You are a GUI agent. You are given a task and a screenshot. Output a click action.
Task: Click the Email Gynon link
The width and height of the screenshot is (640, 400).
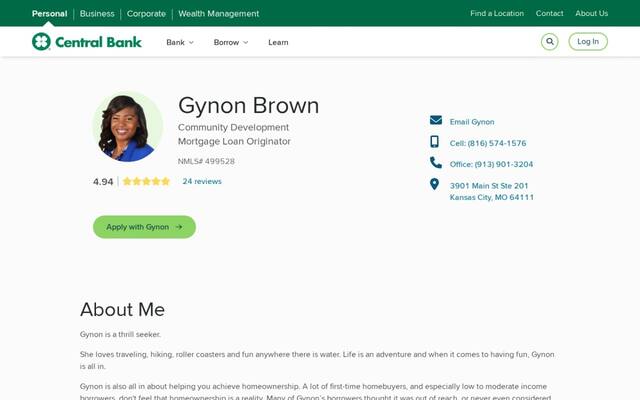[x=472, y=122]
